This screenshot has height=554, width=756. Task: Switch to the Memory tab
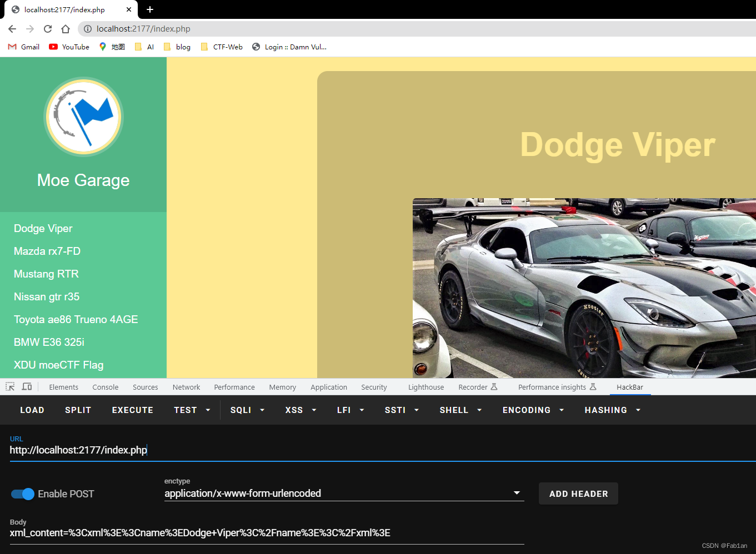click(x=283, y=387)
